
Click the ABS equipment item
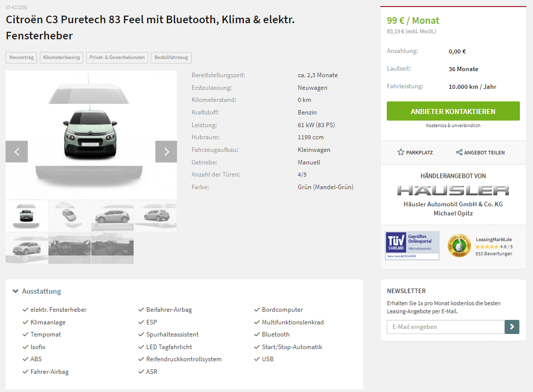click(32, 359)
